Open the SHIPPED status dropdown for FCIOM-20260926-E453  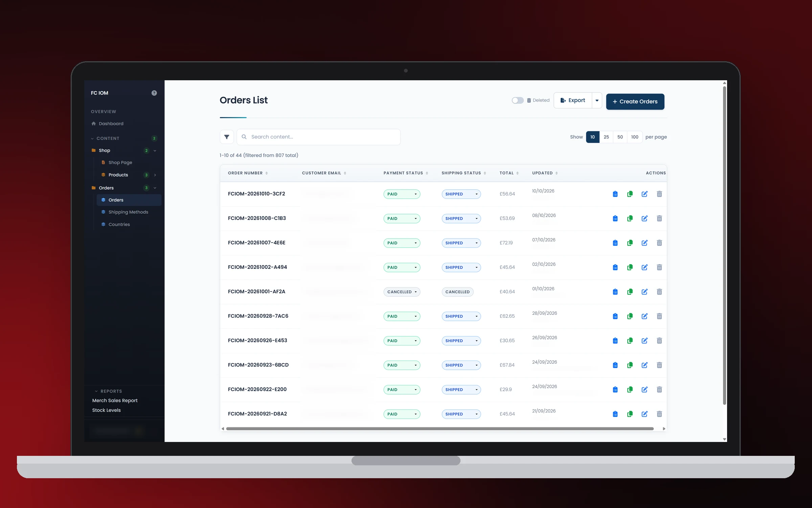pyautogui.click(x=461, y=341)
